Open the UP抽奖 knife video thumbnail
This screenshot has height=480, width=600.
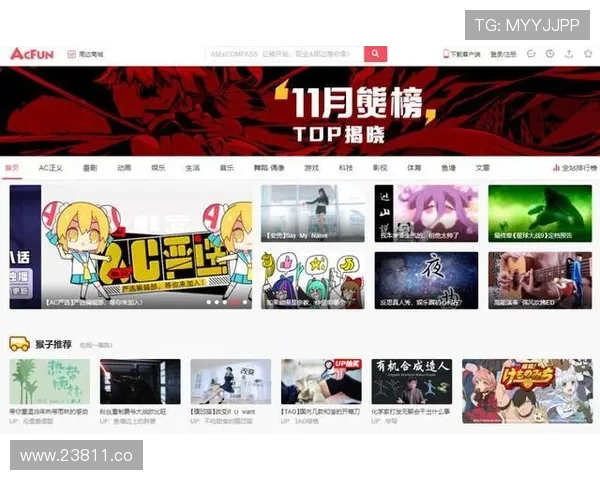pos(321,382)
